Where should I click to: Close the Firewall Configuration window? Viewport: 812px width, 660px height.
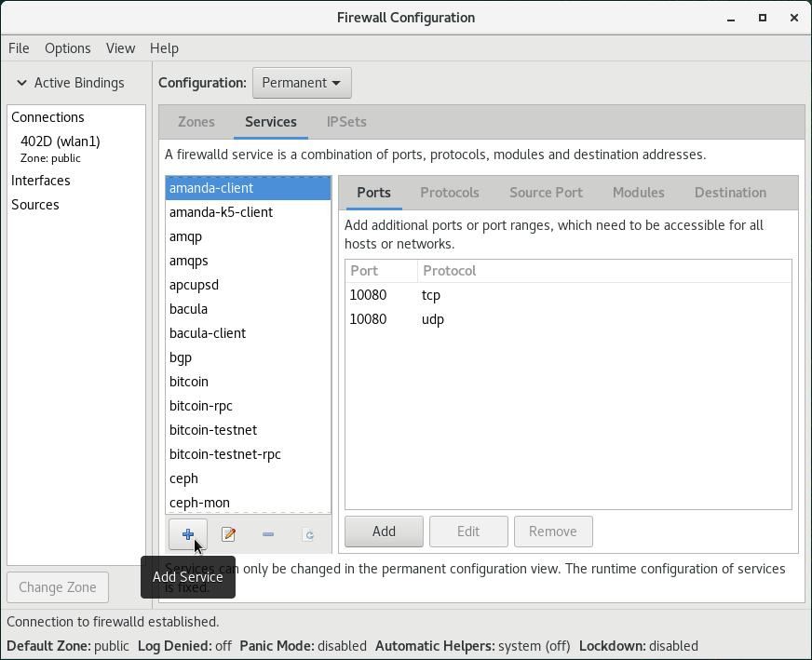point(793,18)
